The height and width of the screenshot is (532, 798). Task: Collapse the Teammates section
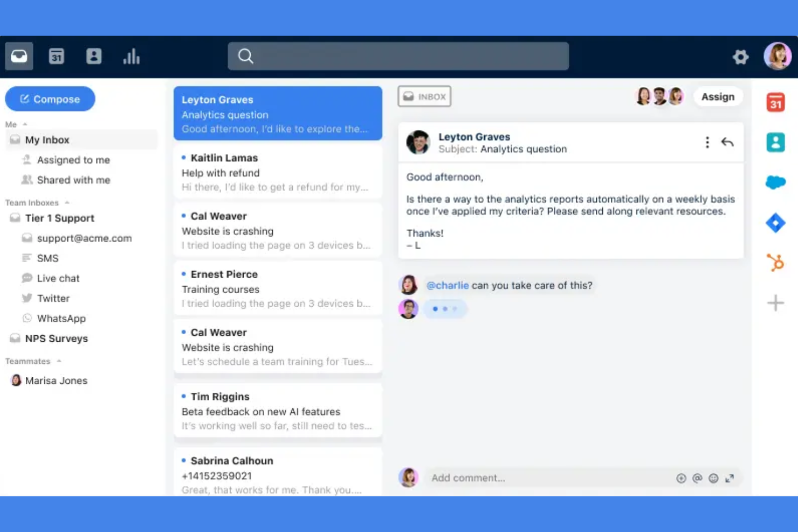(59, 361)
